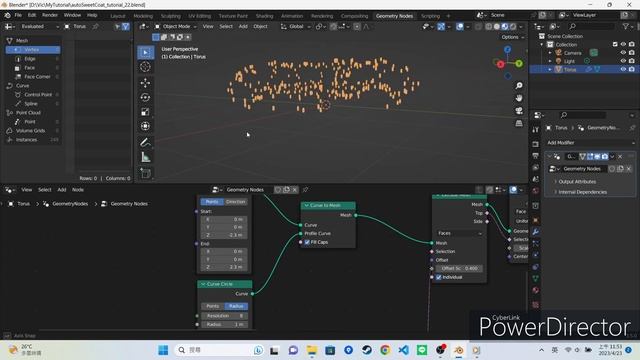This screenshot has height=360, width=640.
Task: Click the Add Modifier button
Action: [x=590, y=143]
